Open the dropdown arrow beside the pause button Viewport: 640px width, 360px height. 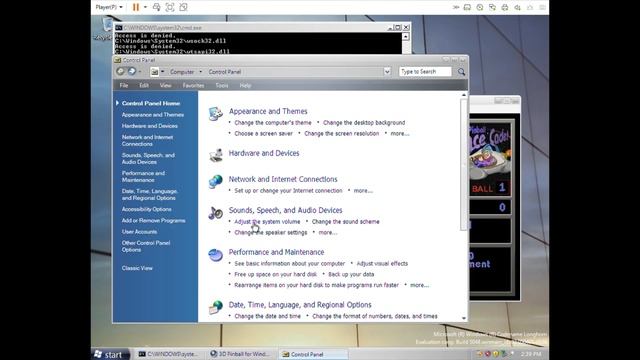[145, 7]
